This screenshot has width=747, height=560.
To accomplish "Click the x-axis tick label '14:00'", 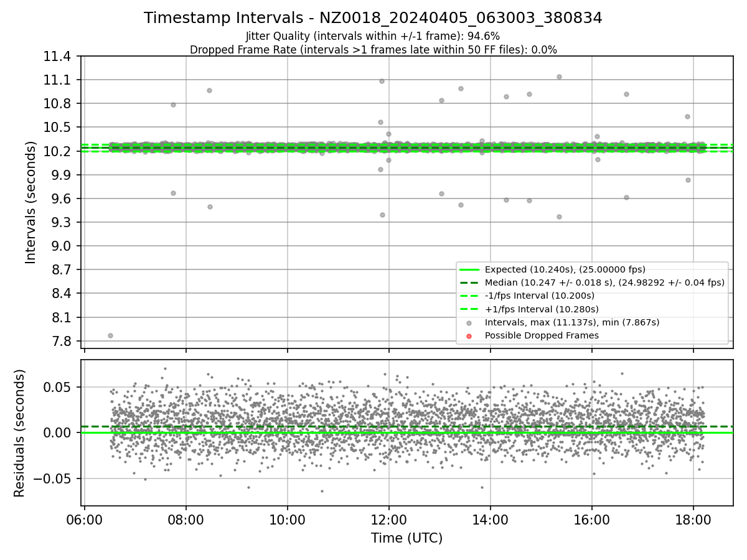I will 491,520.
